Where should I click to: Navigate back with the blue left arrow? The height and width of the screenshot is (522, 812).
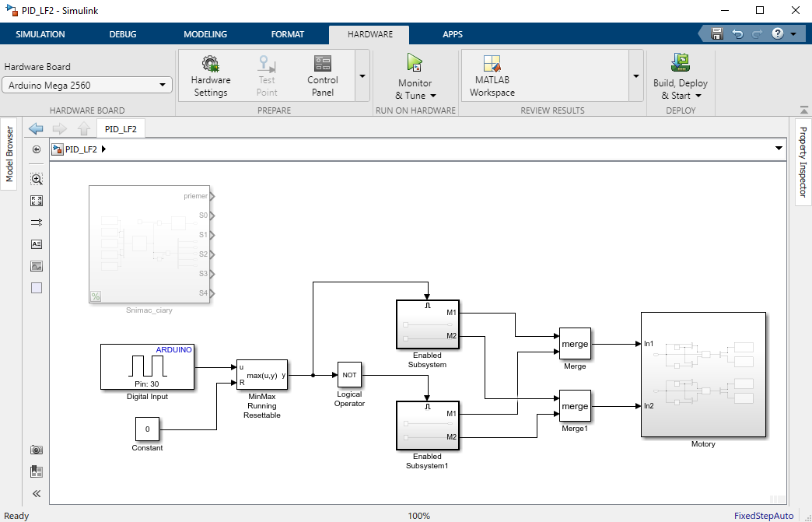[x=36, y=128]
